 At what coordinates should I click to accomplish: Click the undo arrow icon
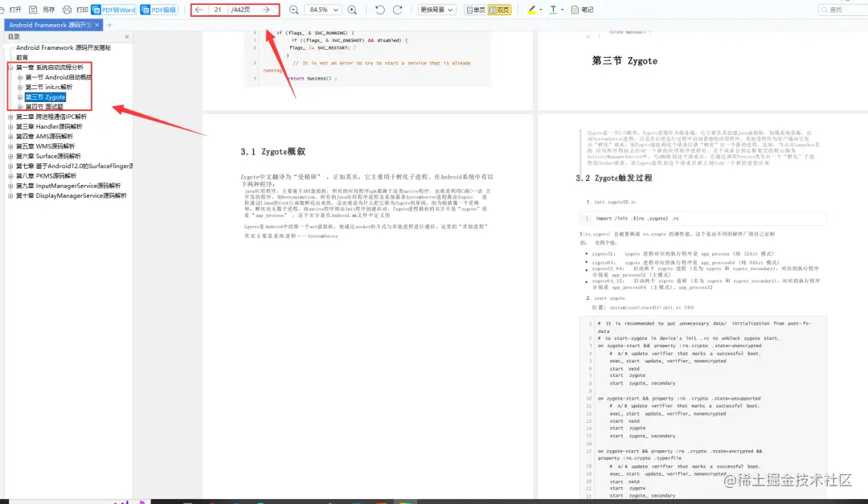click(379, 10)
